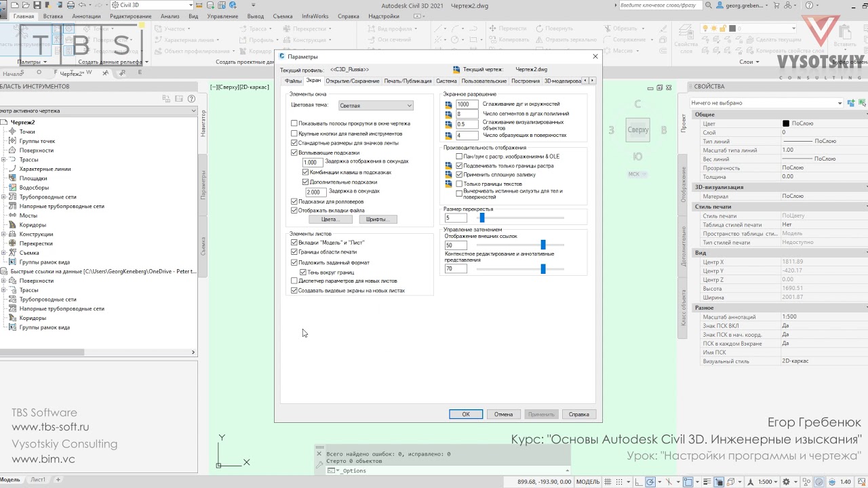868x488 pixels.
Task: Switch to the Печать/Публикация tab
Action: (x=408, y=81)
